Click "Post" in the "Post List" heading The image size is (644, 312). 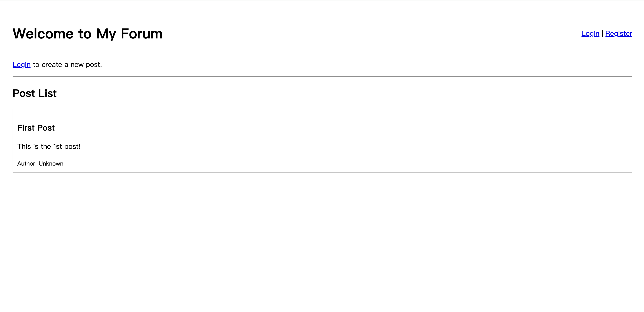[24, 93]
